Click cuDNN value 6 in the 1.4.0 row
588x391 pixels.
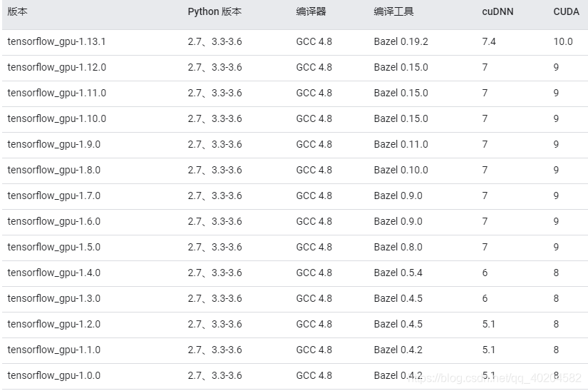pyautogui.click(x=485, y=273)
